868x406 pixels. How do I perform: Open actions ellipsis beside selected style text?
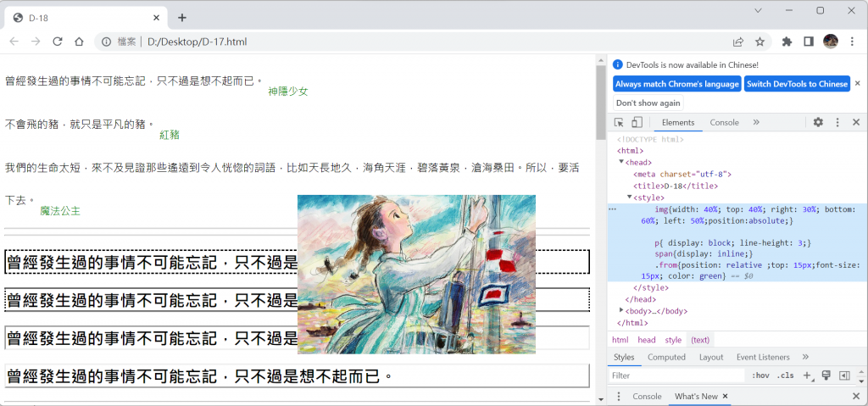612,209
